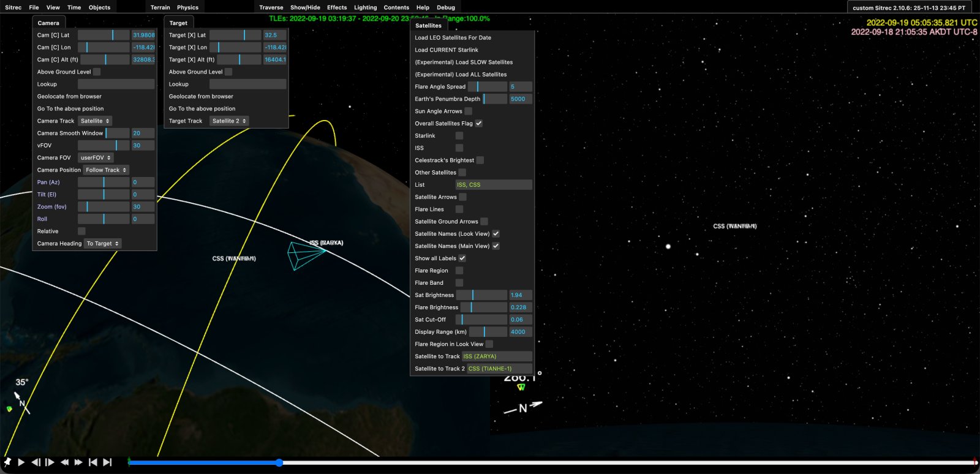The width and height of the screenshot is (980, 474).
Task: Expand the Target Track dropdown
Action: coord(229,121)
